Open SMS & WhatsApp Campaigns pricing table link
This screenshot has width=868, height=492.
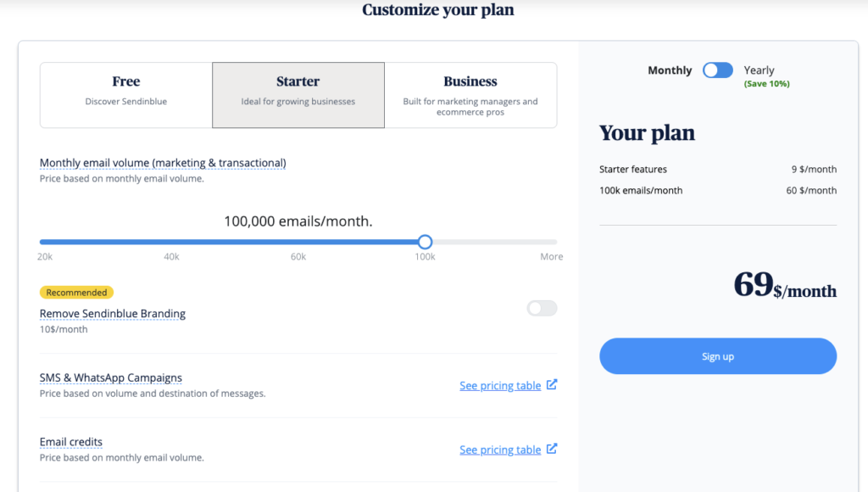pos(500,386)
